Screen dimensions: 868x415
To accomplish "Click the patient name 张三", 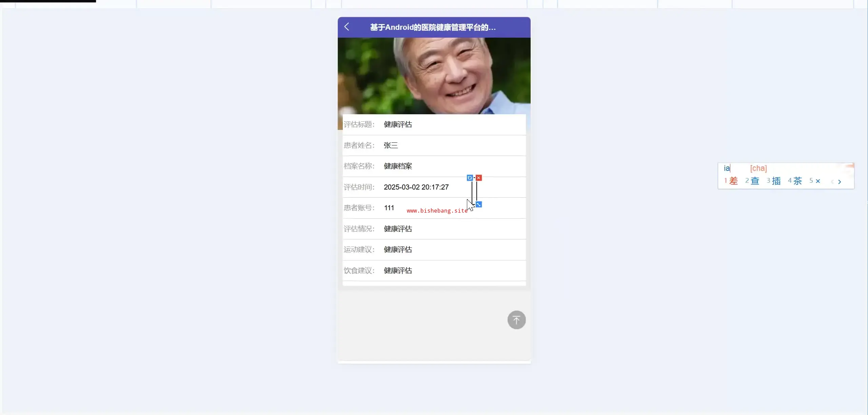I will [391, 145].
